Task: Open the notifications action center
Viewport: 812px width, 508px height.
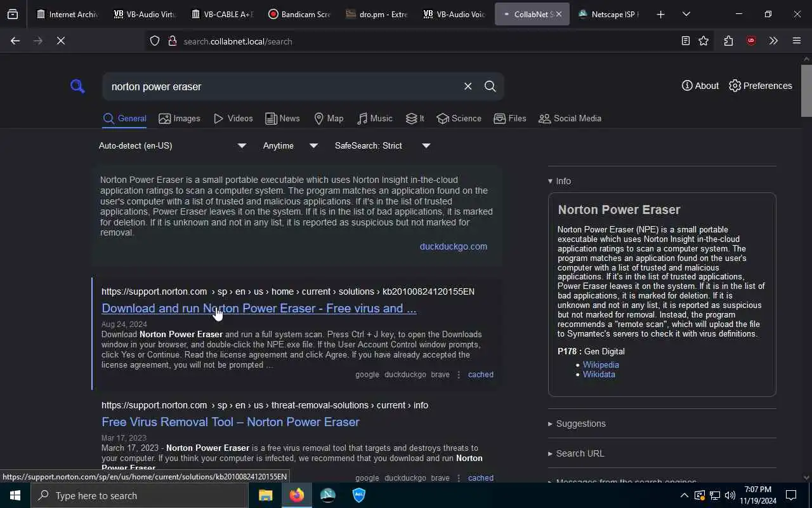Action: (791, 495)
